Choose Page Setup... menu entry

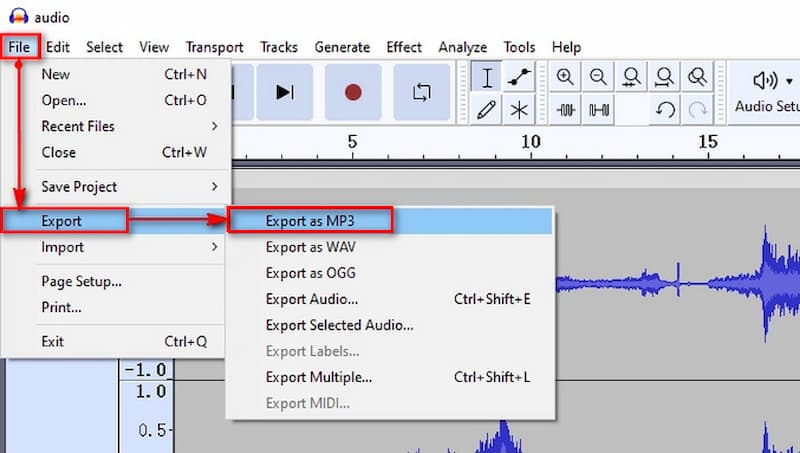(x=113, y=282)
